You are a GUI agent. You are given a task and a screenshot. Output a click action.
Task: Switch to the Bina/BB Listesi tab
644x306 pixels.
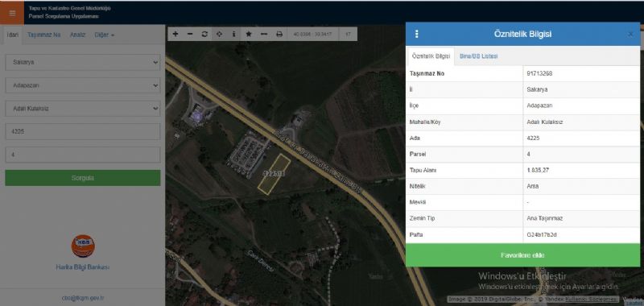[x=478, y=56]
